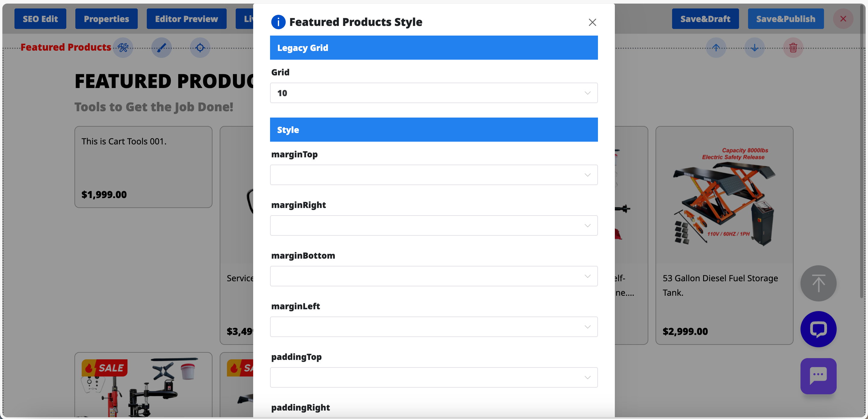Open the marginTop dropdown
Screen dimensions: 868x419
coord(434,175)
